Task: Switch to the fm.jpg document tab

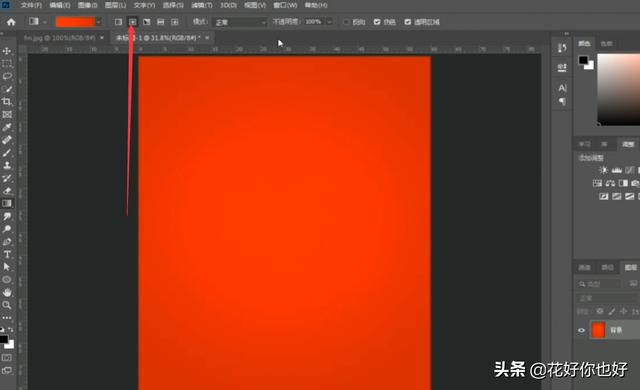Action: coord(60,38)
